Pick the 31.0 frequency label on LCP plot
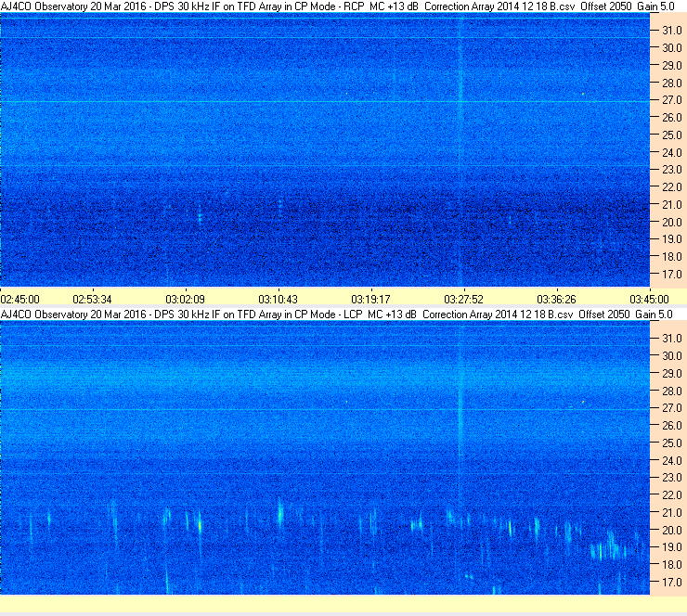 [x=672, y=339]
